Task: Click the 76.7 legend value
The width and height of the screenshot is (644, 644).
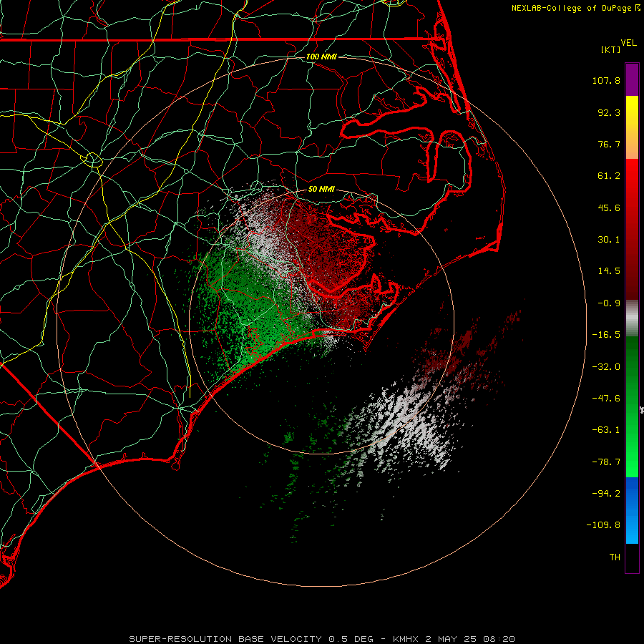Action: pyautogui.click(x=609, y=144)
